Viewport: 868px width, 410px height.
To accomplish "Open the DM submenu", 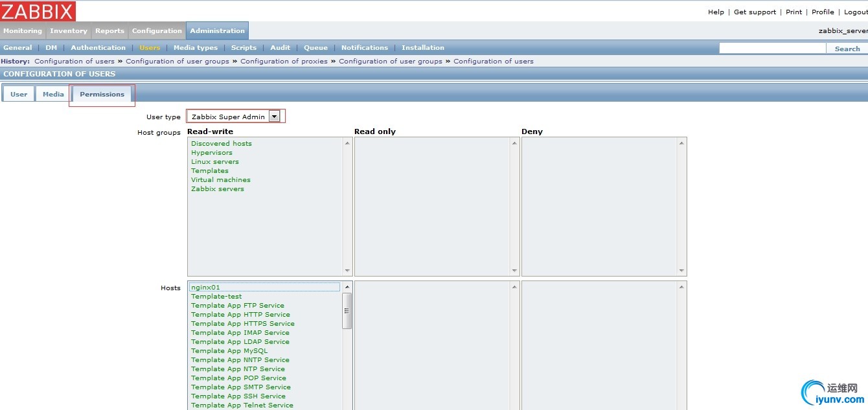I will [x=51, y=48].
